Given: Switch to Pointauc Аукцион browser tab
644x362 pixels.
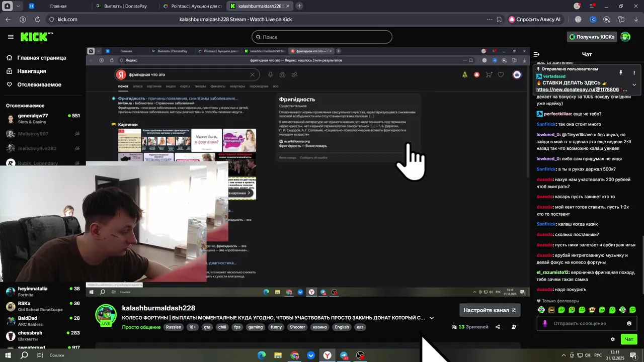Looking at the screenshot, I should click(193, 6).
